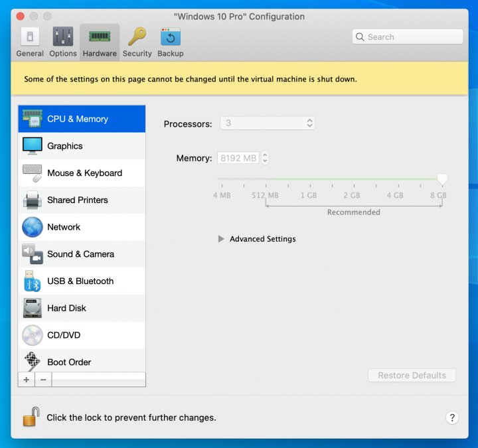The width and height of the screenshot is (478, 448).
Task: Click the Graphics monitor icon
Action: click(x=33, y=145)
